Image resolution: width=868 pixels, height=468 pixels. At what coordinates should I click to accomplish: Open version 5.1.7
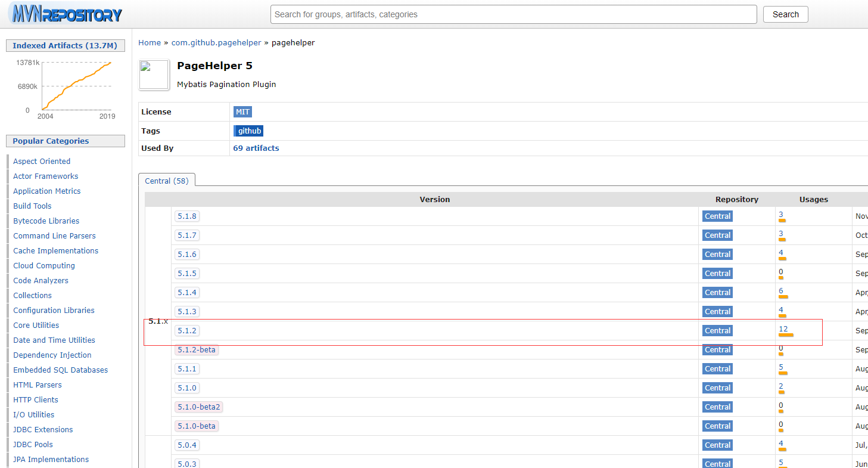(x=187, y=235)
